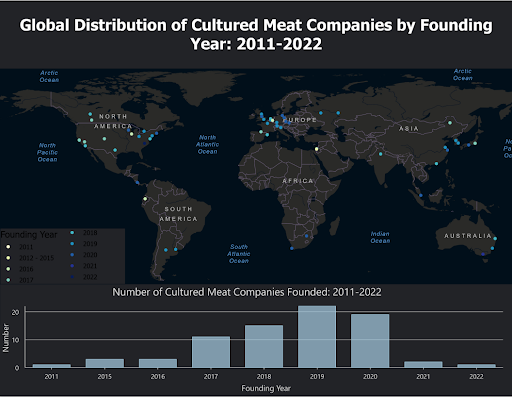Click the 2011 legend color dot
The image size is (512, 397).
8,247
